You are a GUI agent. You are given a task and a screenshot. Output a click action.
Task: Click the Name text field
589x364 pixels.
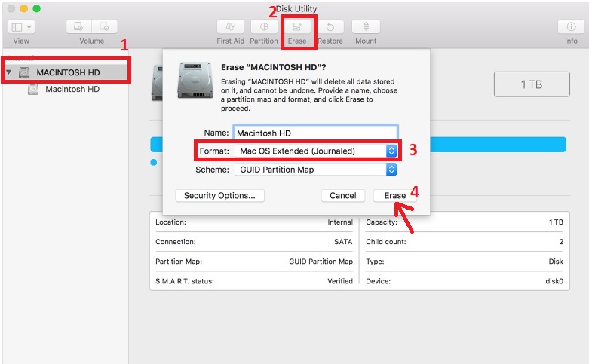[x=315, y=133]
